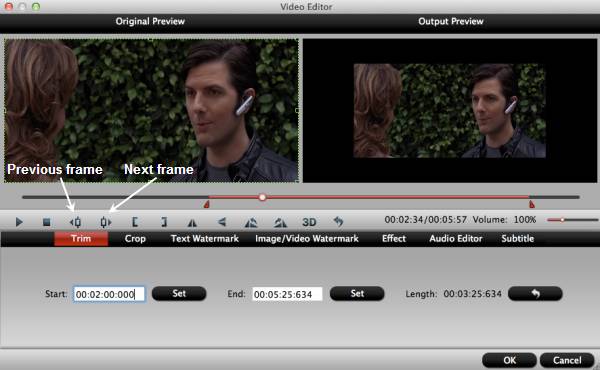
Task: Rotate video counterclockwise icon
Action: pyautogui.click(x=251, y=222)
